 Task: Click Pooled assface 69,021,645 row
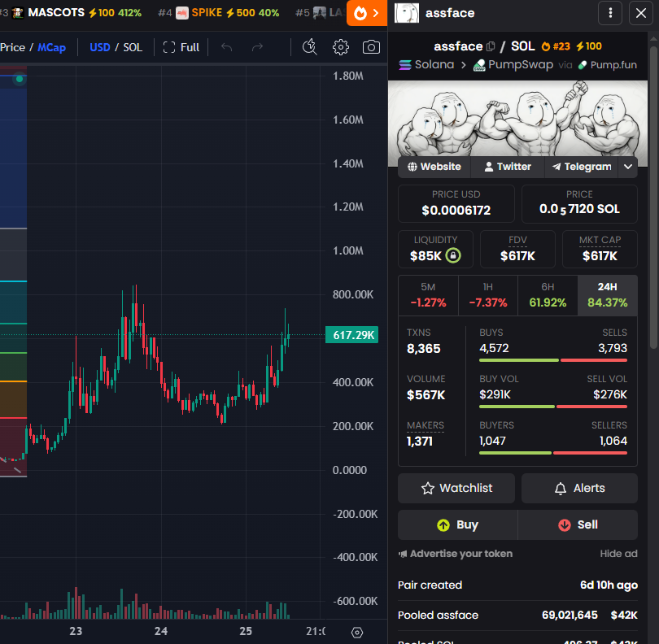(517, 616)
